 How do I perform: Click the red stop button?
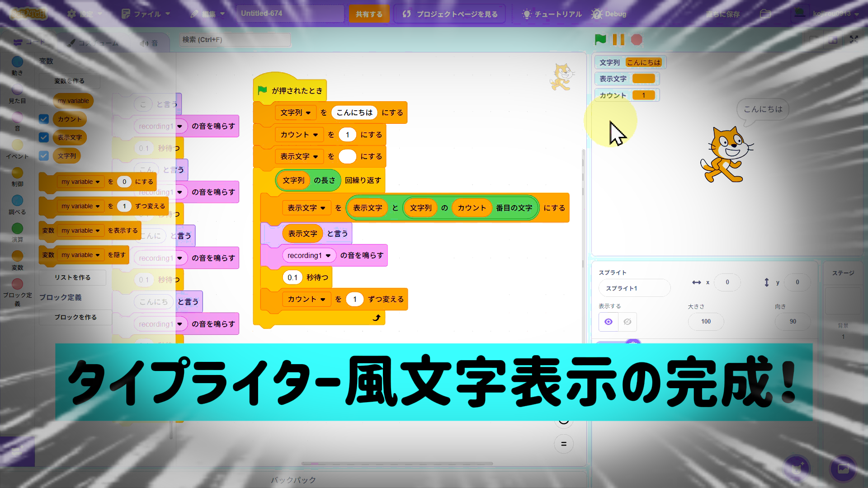[637, 40]
